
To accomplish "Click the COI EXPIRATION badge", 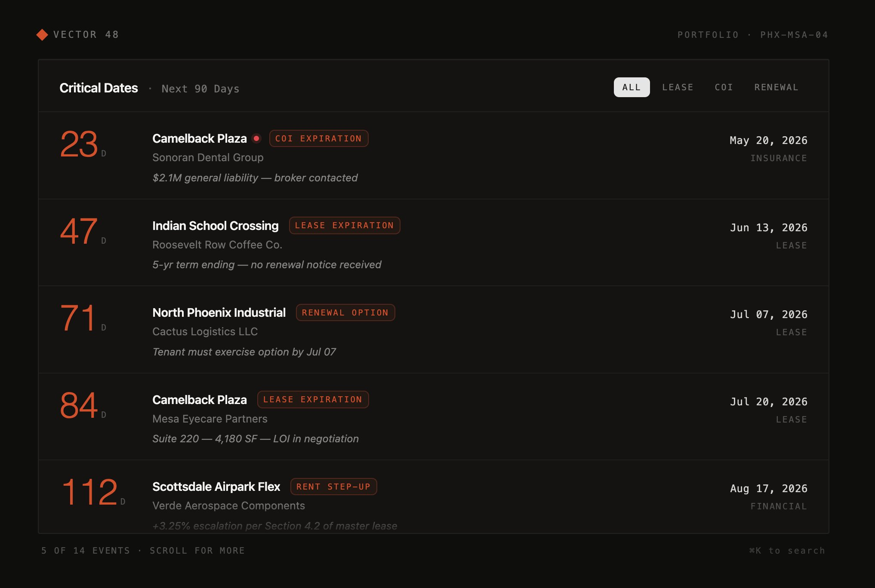I will (x=318, y=138).
